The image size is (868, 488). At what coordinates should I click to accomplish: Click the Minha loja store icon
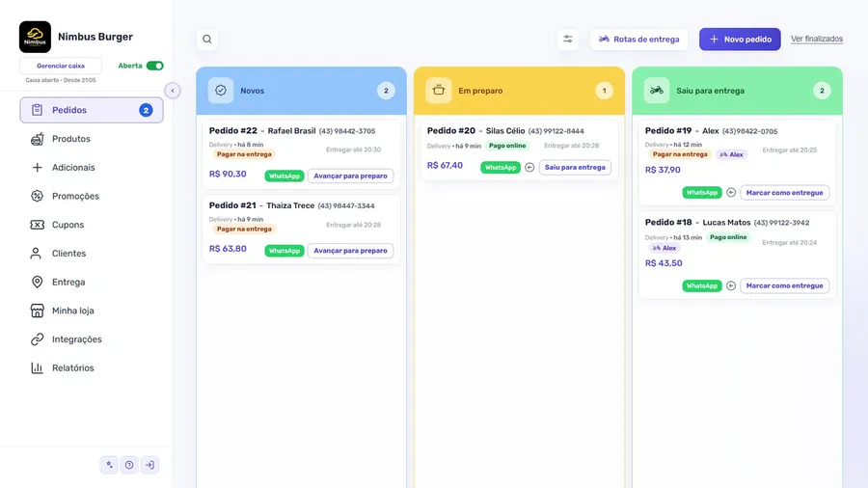[x=37, y=311]
